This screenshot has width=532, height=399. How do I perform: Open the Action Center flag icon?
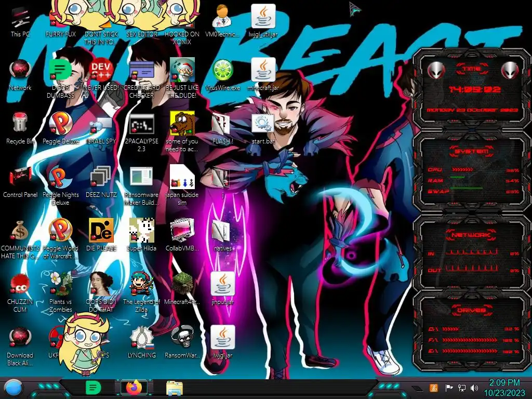[x=449, y=388]
